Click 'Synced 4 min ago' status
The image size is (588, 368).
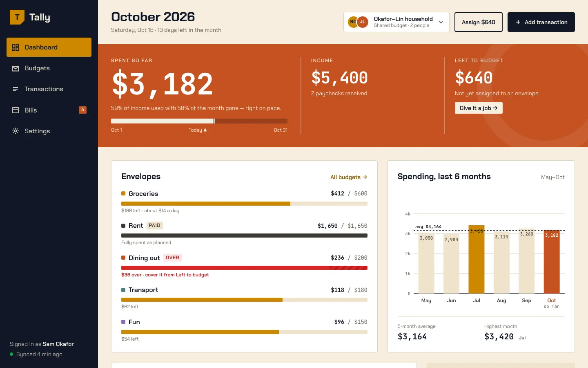[39, 354]
